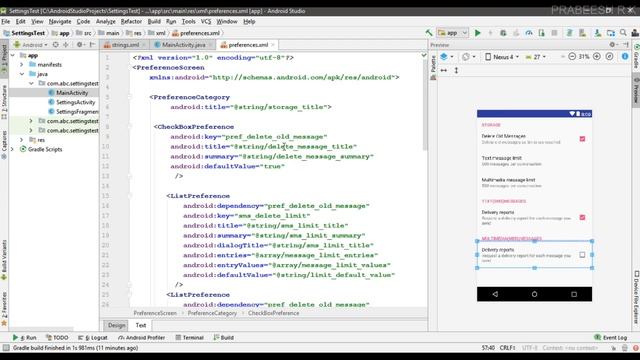Screen dimensions: 640x360
Task: Expand the res folder in the project tree
Action: pyautogui.click(x=22, y=140)
